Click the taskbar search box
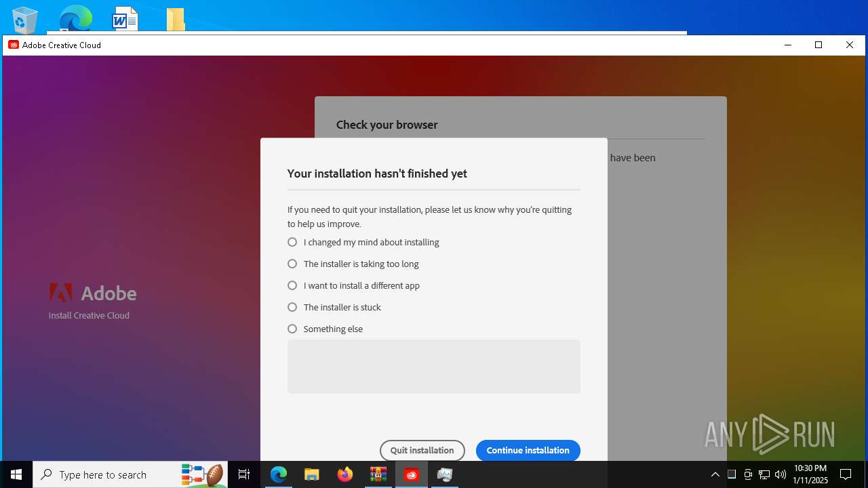Image resolution: width=868 pixels, height=488 pixels. (130, 474)
